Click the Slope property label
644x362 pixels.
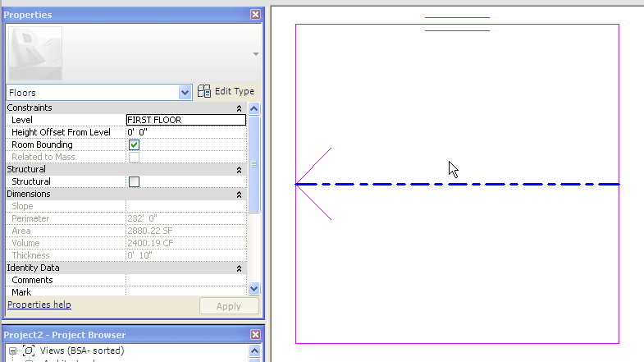click(x=22, y=206)
